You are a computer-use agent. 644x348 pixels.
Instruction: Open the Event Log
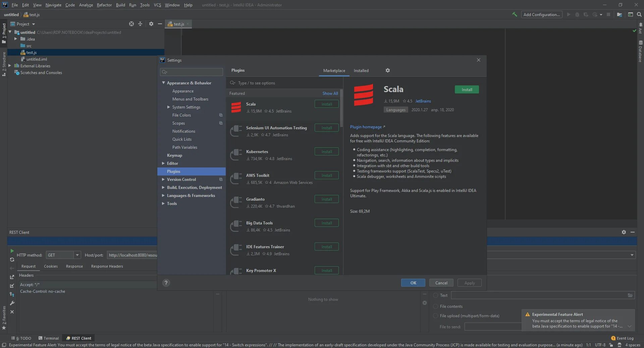tap(623, 338)
